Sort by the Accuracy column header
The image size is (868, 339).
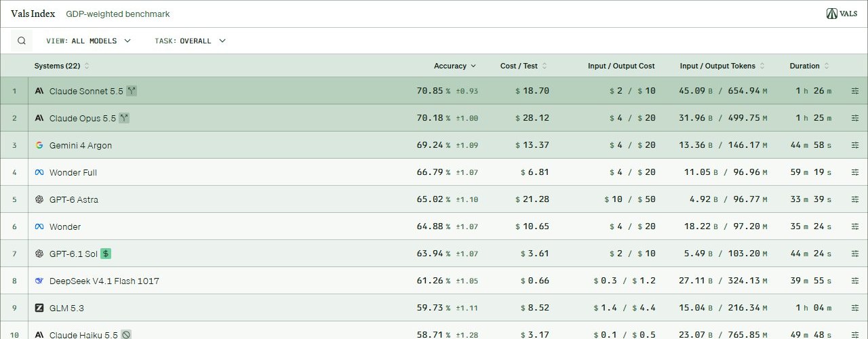point(455,66)
